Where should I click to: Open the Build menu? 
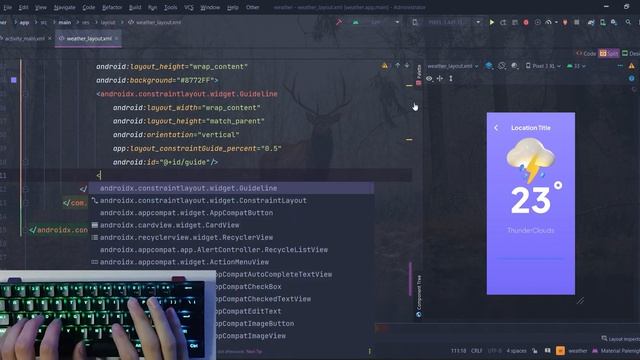135,7
